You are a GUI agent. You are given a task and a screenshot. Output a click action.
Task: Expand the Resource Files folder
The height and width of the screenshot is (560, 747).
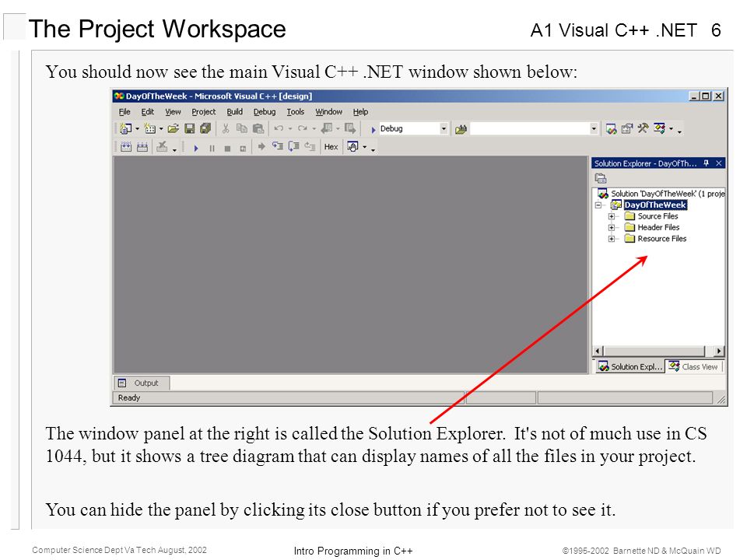tap(612, 239)
